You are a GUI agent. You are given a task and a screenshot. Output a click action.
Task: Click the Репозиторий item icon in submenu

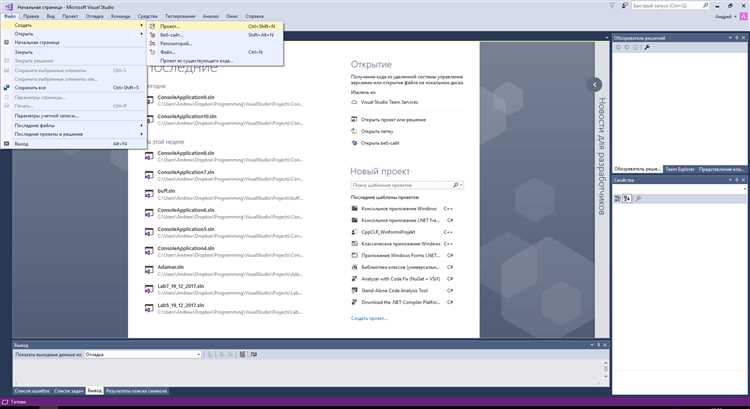click(153, 44)
